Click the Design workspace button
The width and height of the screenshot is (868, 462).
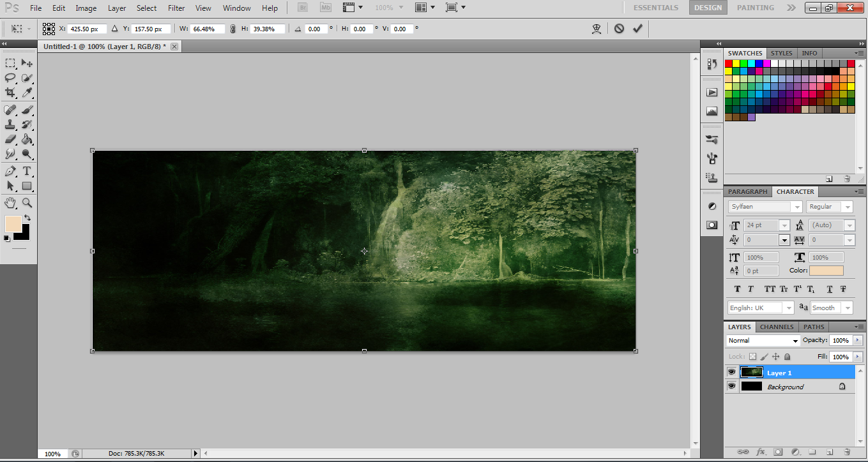click(x=708, y=8)
